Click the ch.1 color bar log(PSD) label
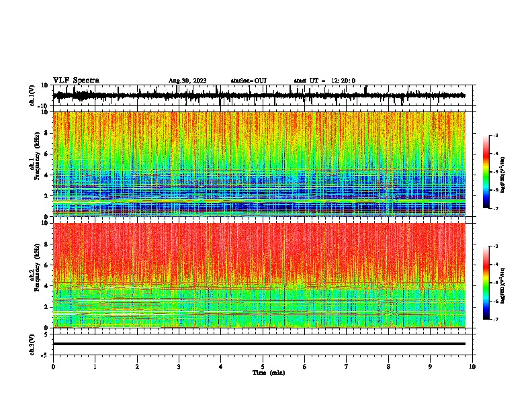The width and height of the screenshot is (532, 411). [503, 175]
